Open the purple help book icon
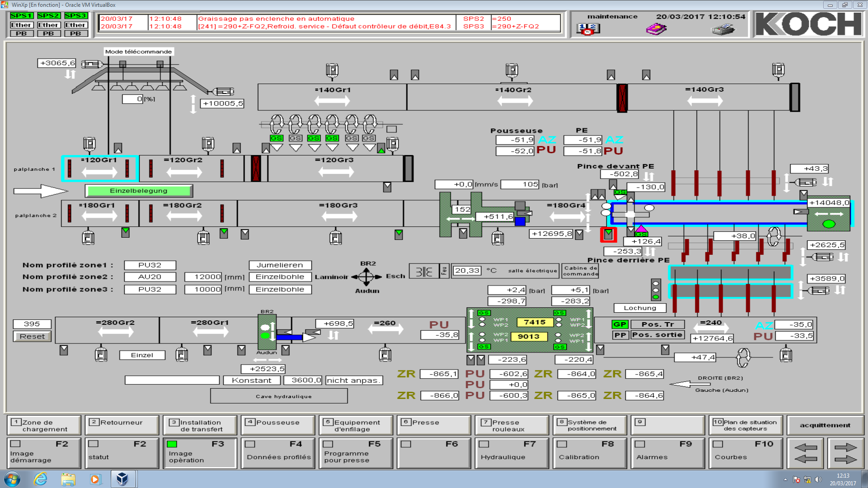 tap(656, 29)
